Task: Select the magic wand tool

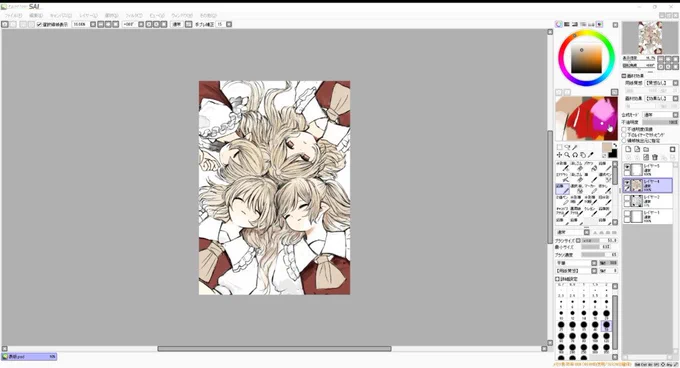Action: point(575,147)
